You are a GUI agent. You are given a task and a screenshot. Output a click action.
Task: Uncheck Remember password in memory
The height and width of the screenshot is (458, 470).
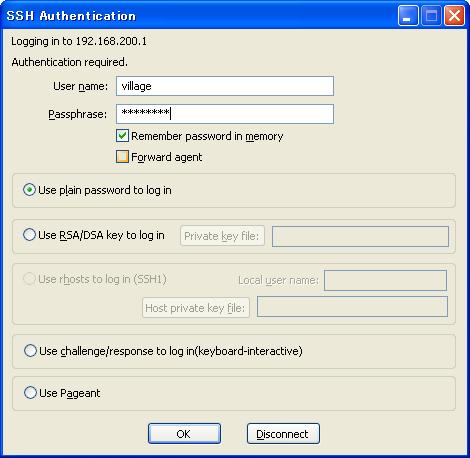point(122,136)
